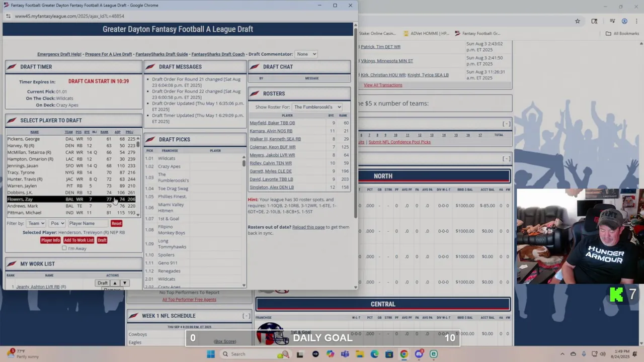This screenshot has height=362, width=644.
Task: Open Mayfield, Baker TBB QB roster link
Action: point(272,123)
